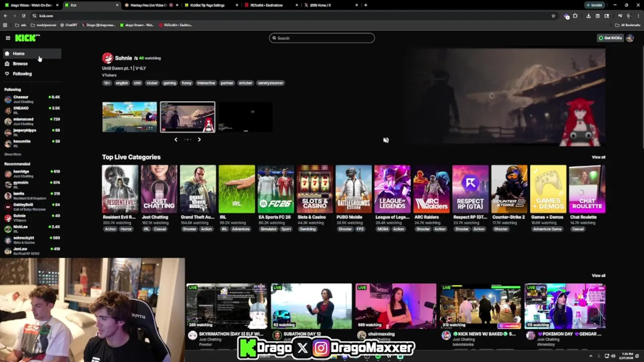Select the Suhnie carousel thumbnail

pos(188,117)
